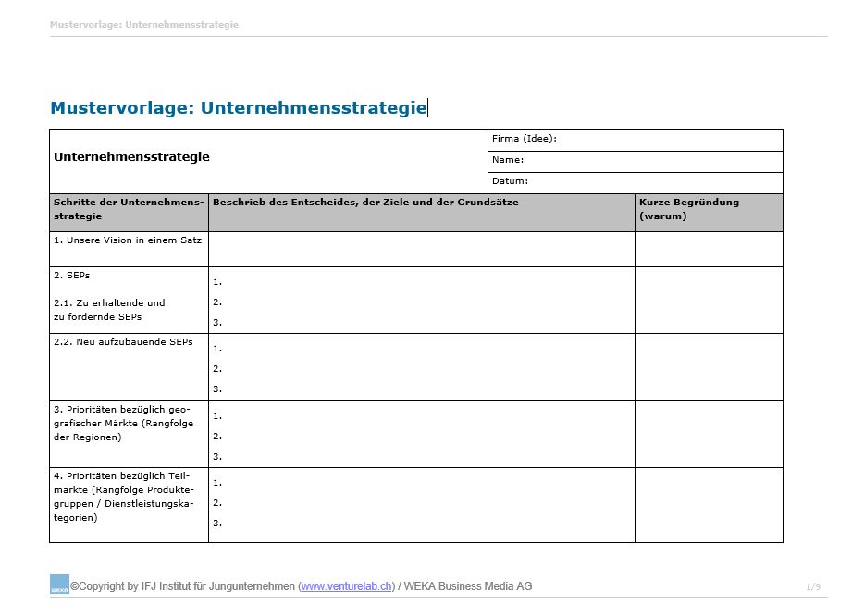
Task: Click the large blue 'Mustervorlage: Unternehmensstrategie' heading
Action: click(x=239, y=108)
